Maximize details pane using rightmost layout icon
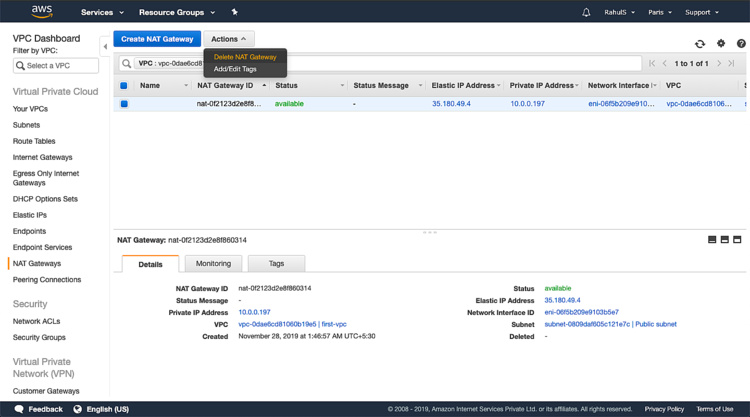Image resolution: width=750 pixels, height=417 pixels. (737, 240)
